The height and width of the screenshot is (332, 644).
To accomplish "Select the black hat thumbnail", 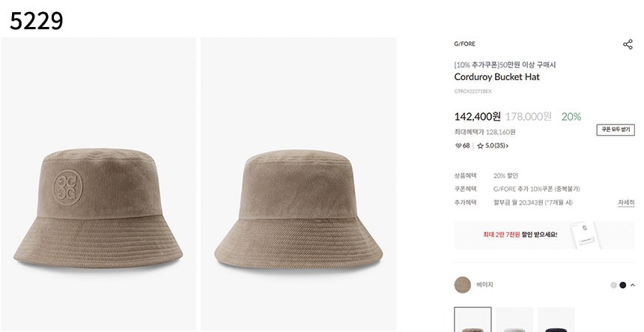I will (x=556, y=321).
